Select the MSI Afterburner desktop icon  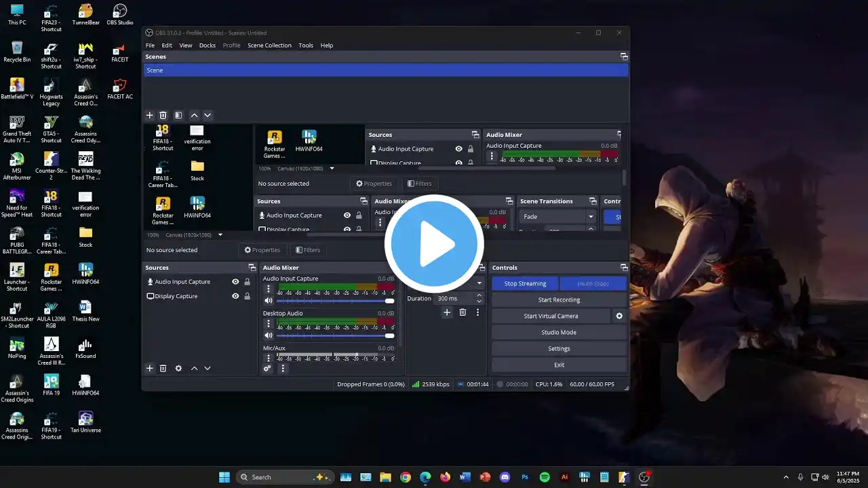(x=17, y=166)
